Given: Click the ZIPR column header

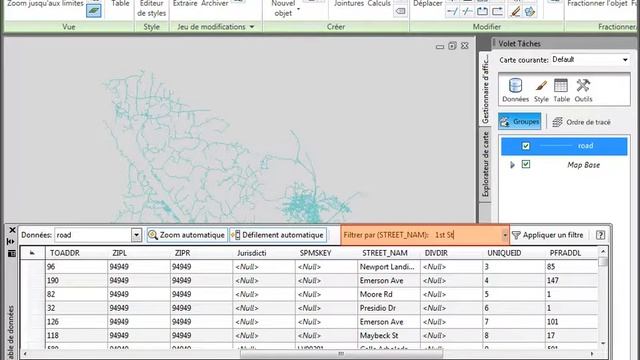Looking at the screenshot, I should (201, 253).
